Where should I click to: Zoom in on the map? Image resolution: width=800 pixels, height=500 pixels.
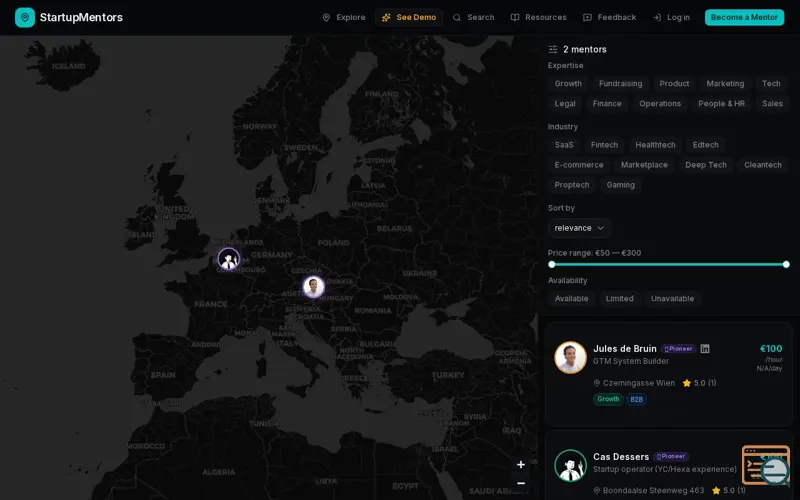pyautogui.click(x=520, y=464)
